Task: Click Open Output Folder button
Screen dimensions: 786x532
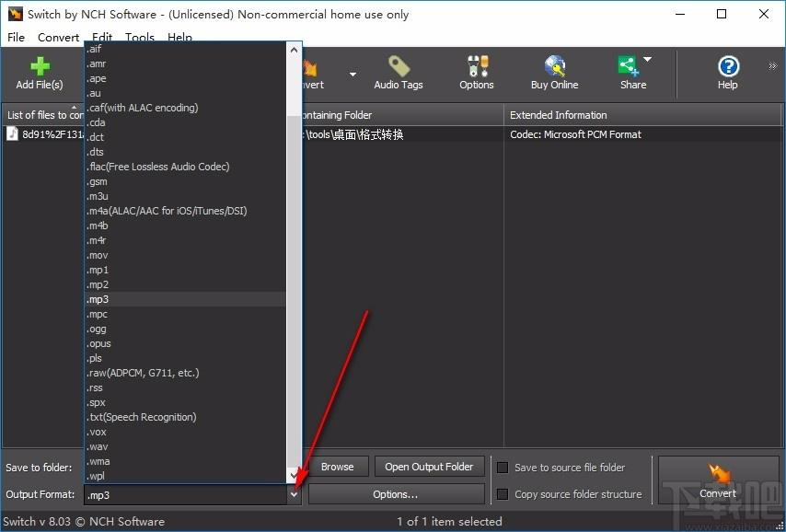Action: click(429, 467)
